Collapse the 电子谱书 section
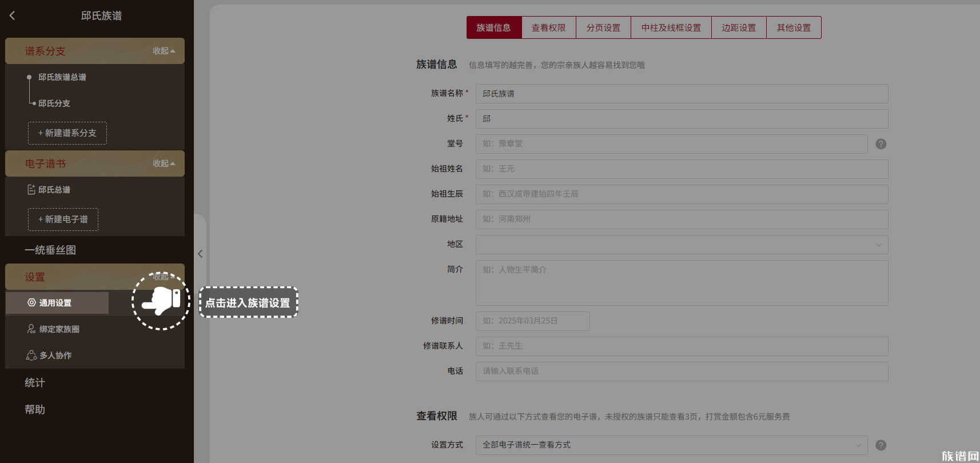Viewport: 980px width, 463px height. point(164,163)
